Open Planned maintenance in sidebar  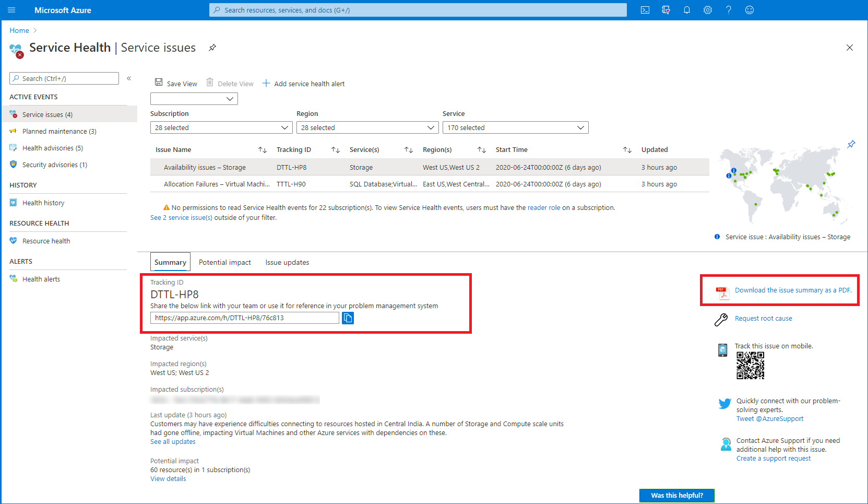pos(59,131)
